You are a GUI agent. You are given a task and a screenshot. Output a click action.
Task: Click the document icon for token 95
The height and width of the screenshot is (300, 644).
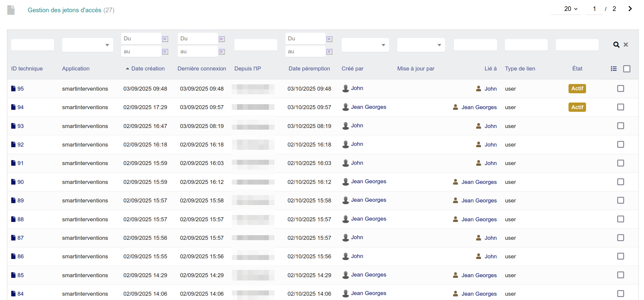(13, 89)
